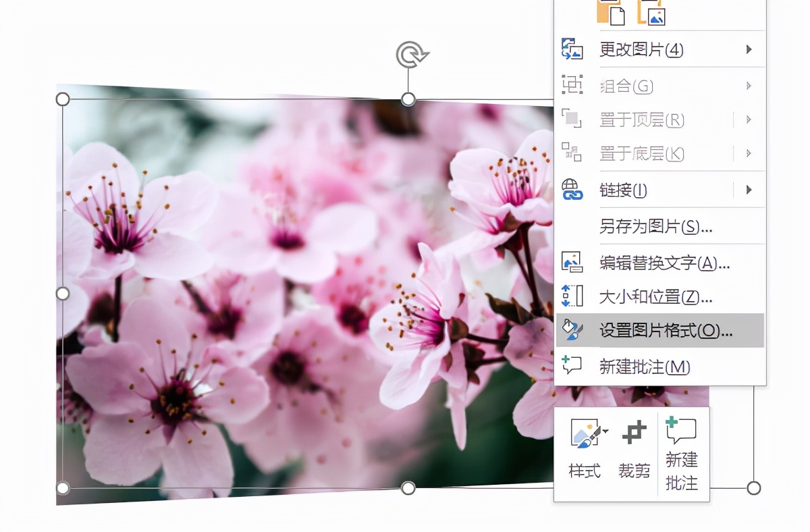
Task: Click the bottom-right corner resize handle
Action: pyautogui.click(x=754, y=487)
